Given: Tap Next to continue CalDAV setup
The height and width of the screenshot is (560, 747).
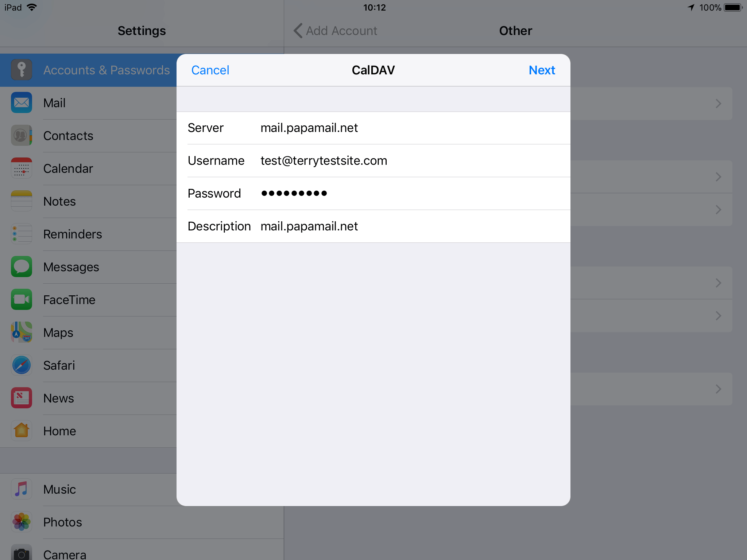Looking at the screenshot, I should 542,70.
